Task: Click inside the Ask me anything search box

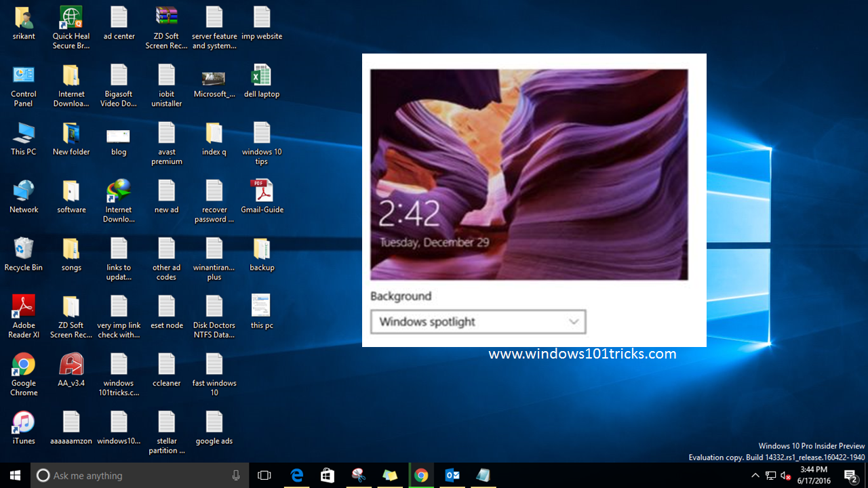Action: coord(136,474)
